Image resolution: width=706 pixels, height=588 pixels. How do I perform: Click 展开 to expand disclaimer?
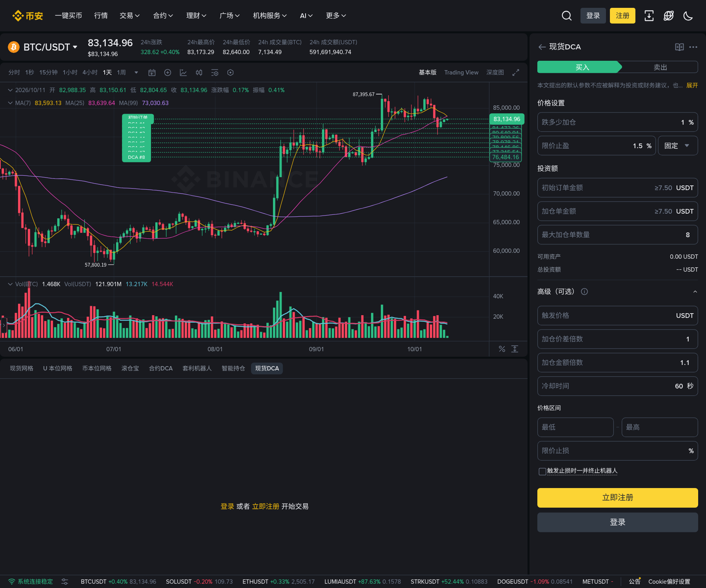coord(692,85)
